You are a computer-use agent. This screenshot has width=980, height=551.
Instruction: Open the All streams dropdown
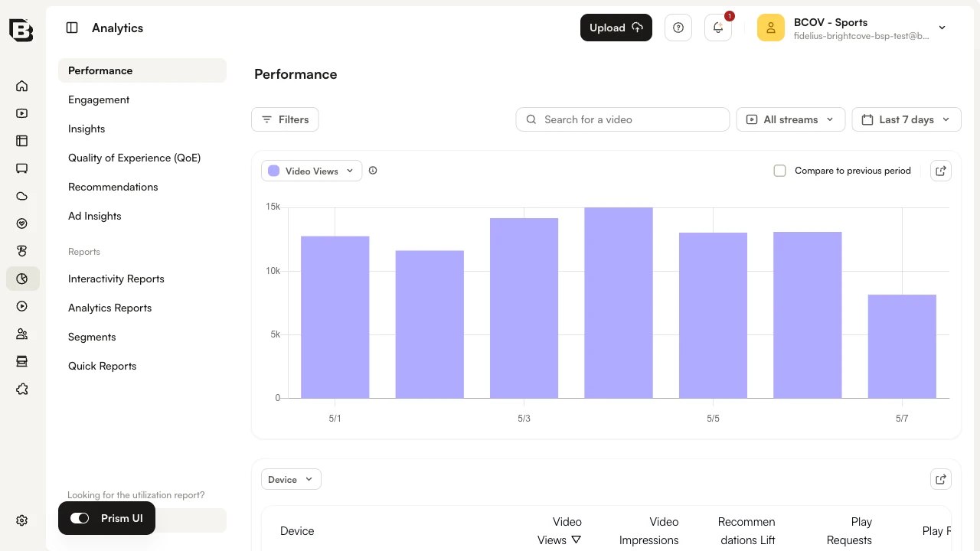(791, 119)
